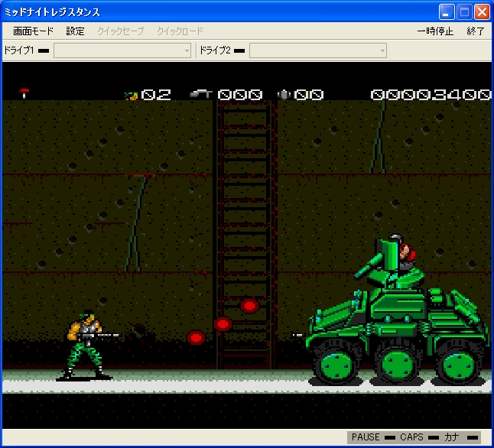This screenshot has height=448, width=494.
Task: Click the red key icon in HUD
Action: pos(24,93)
